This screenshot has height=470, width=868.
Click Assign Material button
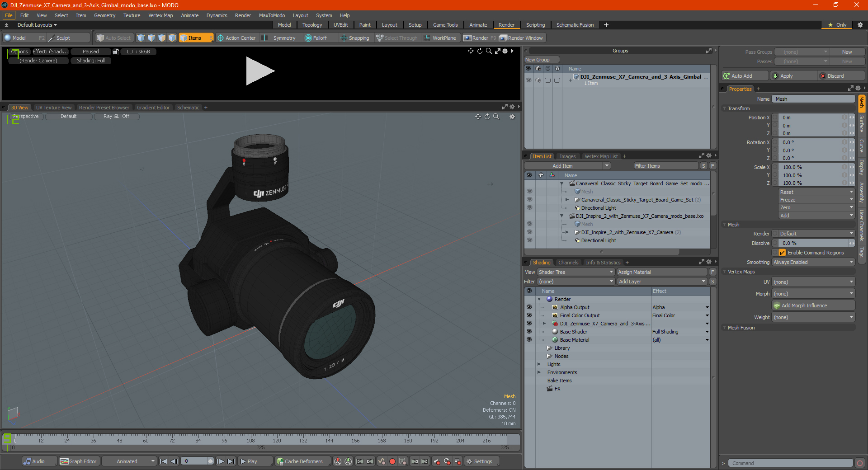(x=662, y=272)
